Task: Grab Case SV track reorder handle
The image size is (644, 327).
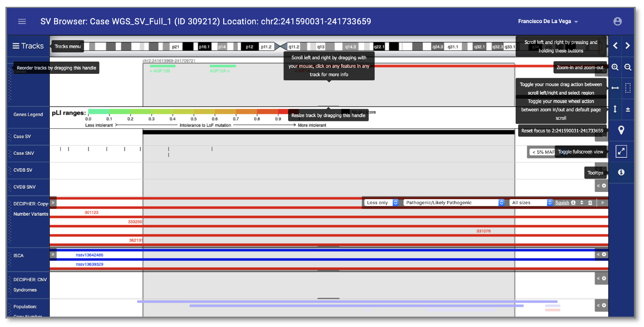Action: (x=10, y=136)
